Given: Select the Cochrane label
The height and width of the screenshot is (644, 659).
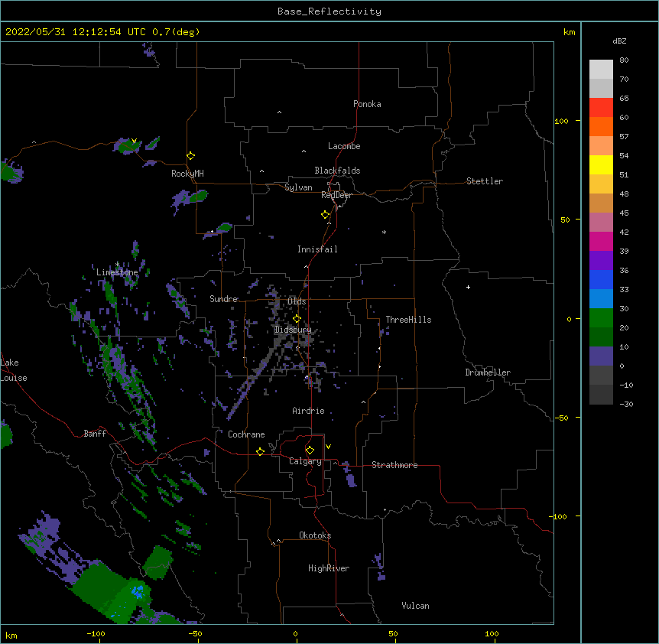Looking at the screenshot, I should pos(246,434).
